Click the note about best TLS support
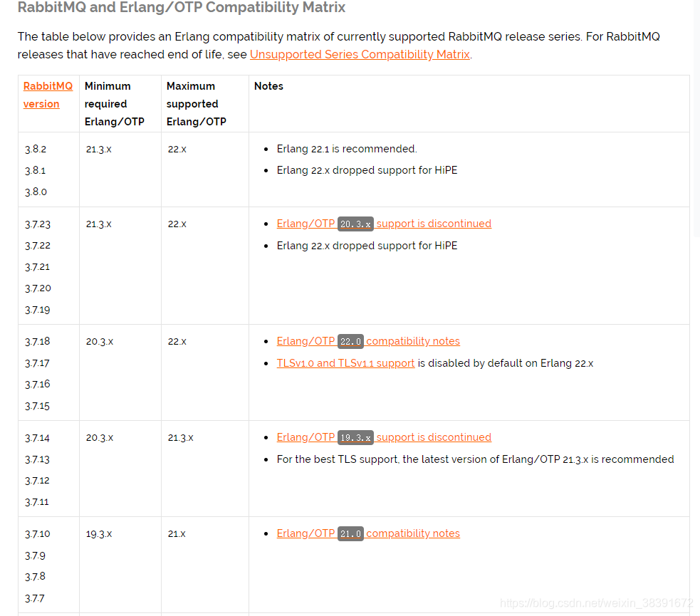The image size is (700, 616). click(x=476, y=459)
